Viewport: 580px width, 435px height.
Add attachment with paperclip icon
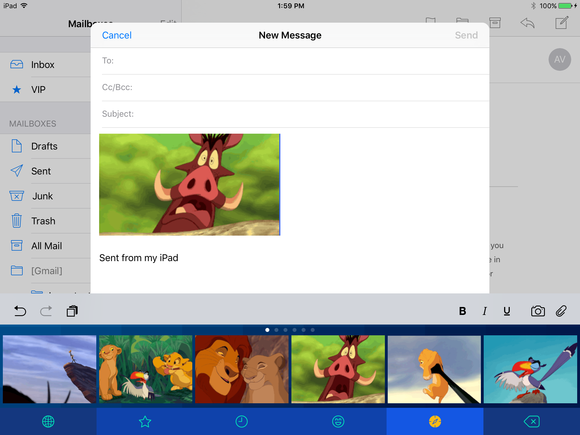(561, 311)
